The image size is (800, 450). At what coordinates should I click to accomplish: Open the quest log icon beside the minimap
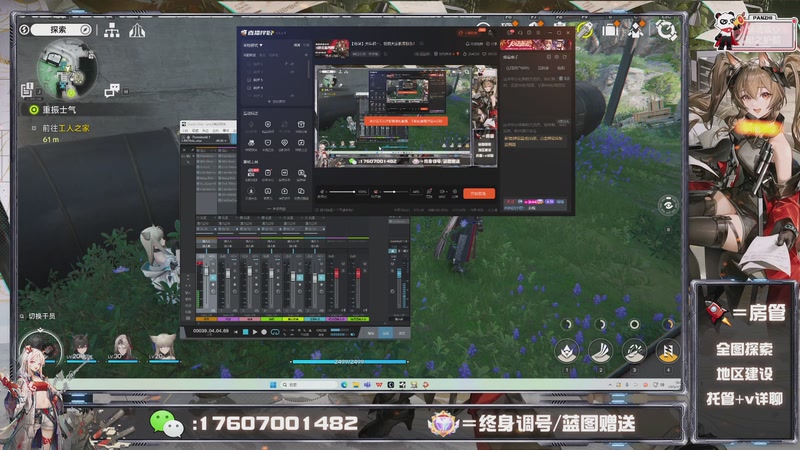point(27,90)
